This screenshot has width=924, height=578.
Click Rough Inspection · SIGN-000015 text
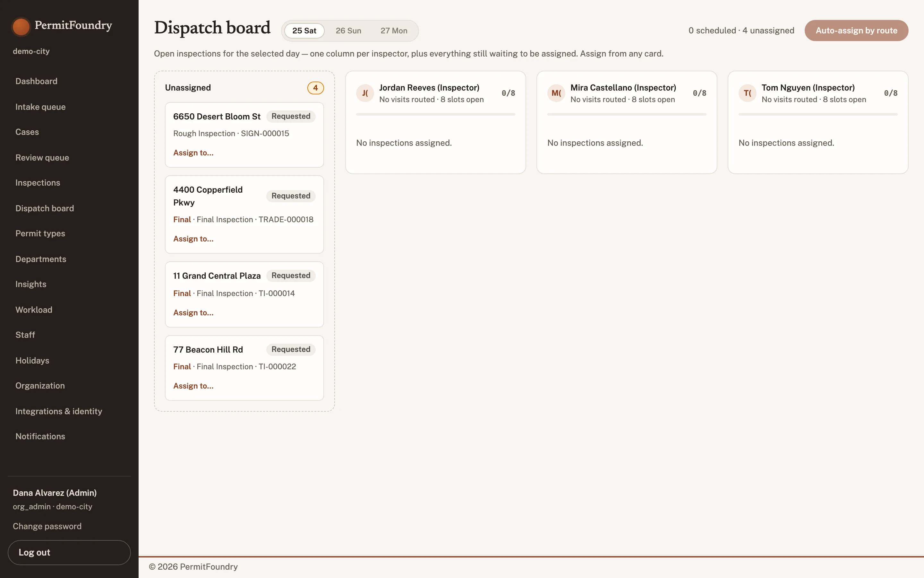(231, 134)
